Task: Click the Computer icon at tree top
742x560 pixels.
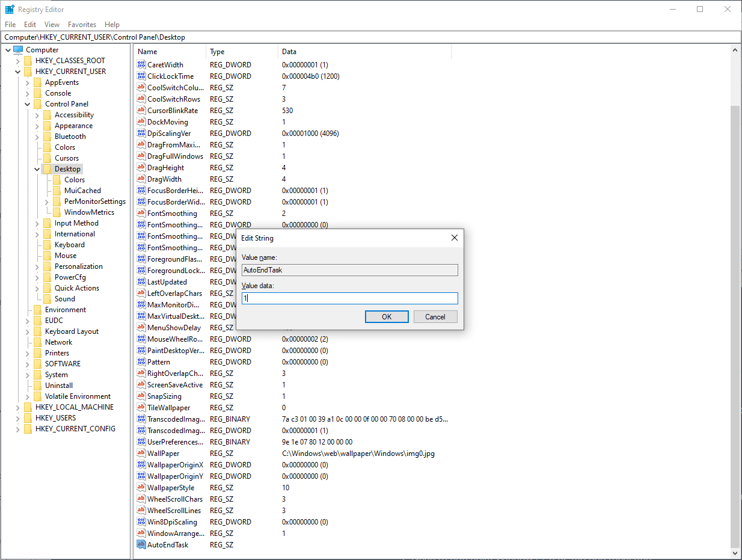Action: point(17,49)
